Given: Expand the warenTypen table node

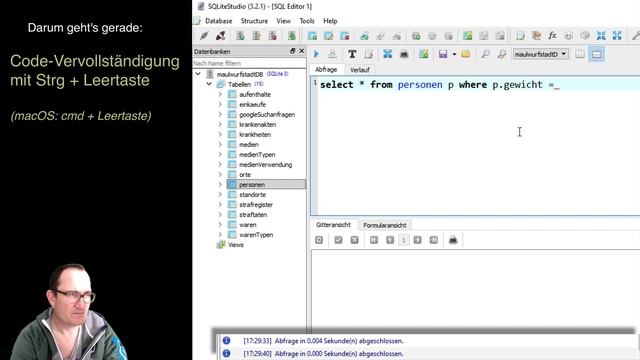Looking at the screenshot, I should [x=220, y=235].
